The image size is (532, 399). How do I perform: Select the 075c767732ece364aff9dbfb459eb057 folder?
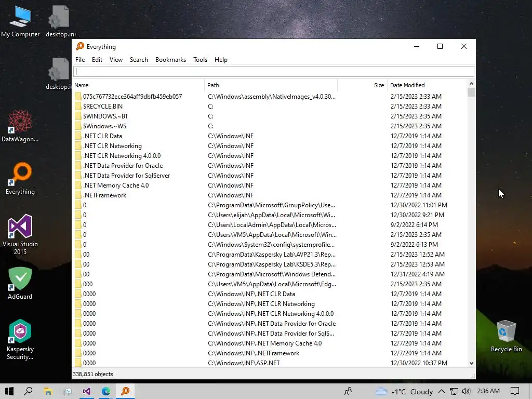point(132,96)
